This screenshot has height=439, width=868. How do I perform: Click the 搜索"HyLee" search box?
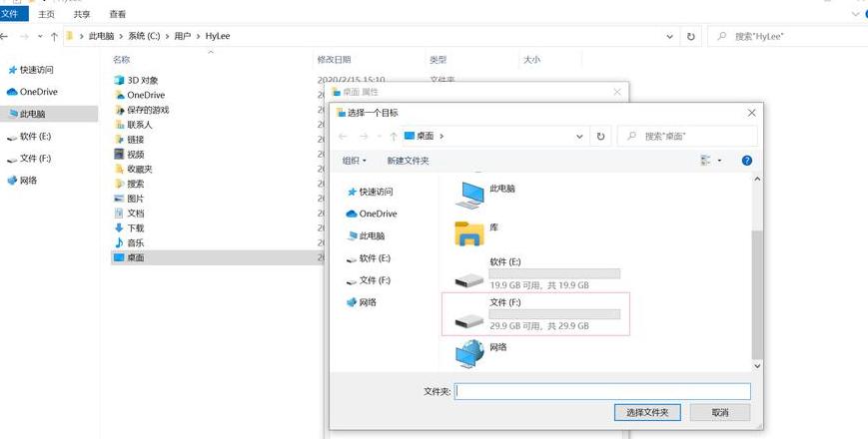click(788, 37)
